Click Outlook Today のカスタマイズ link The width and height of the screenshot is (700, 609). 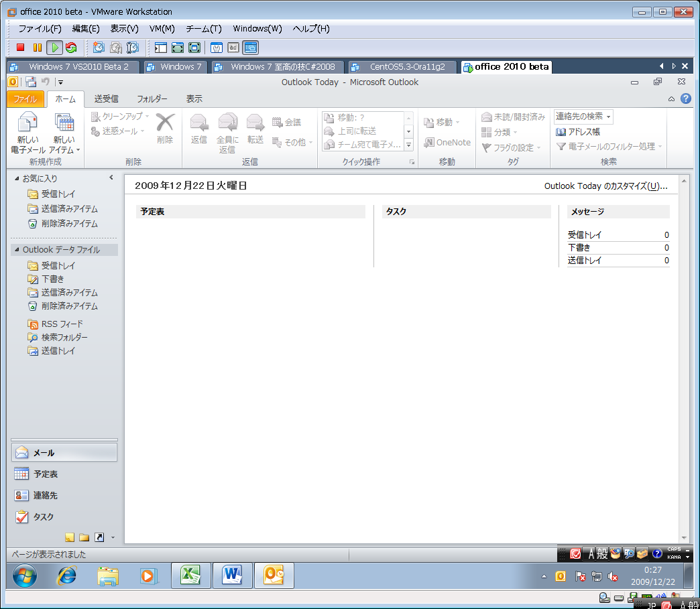click(605, 186)
